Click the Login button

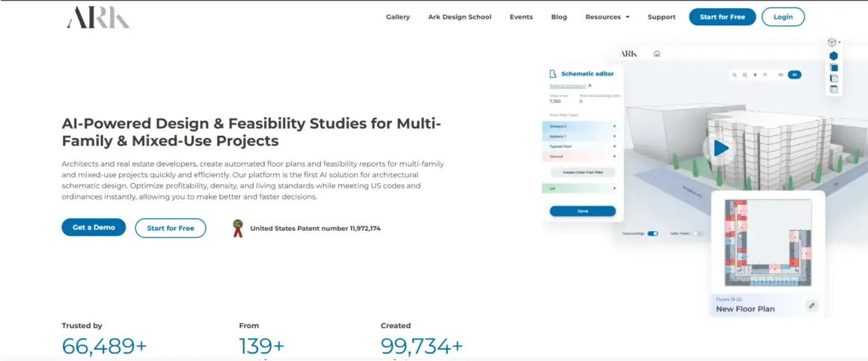(783, 17)
